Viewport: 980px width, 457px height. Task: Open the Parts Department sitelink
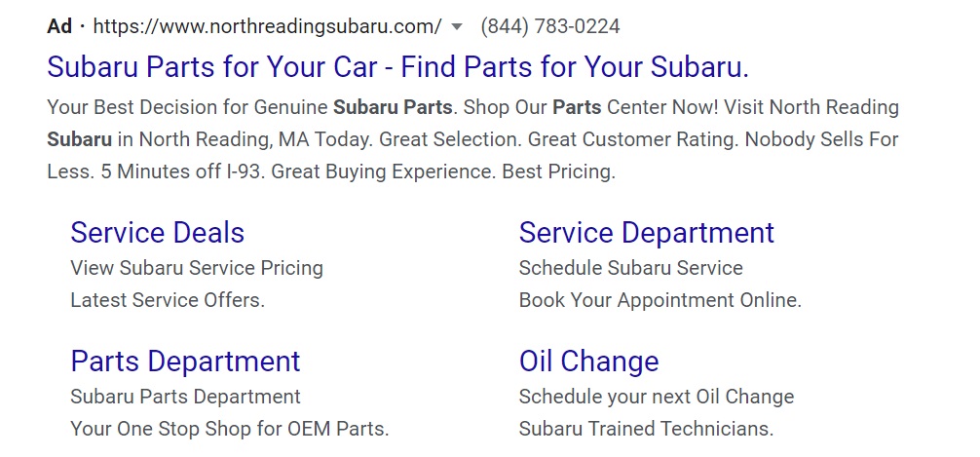pyautogui.click(x=185, y=362)
